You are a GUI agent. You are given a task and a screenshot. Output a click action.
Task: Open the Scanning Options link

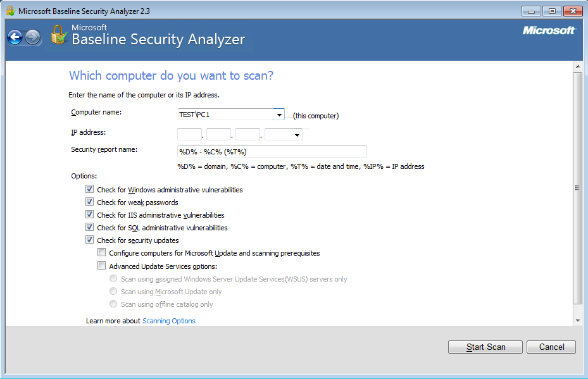pos(169,321)
